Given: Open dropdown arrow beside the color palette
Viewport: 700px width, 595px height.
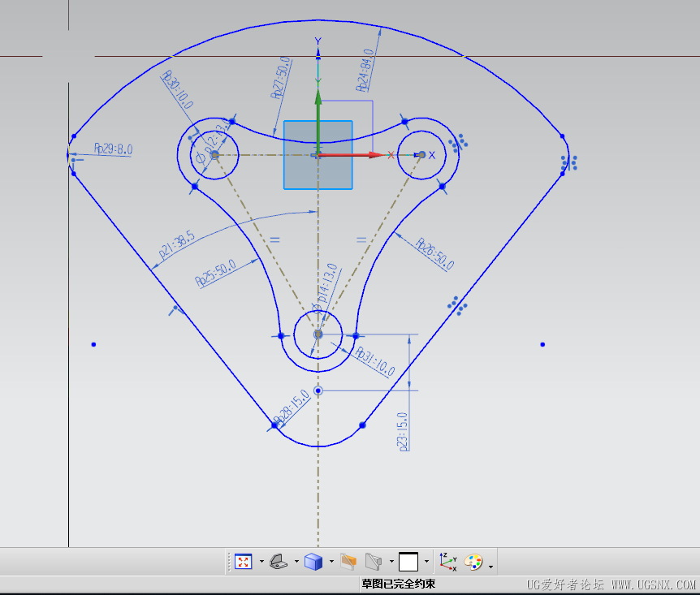Looking at the screenshot, I should (490, 563).
